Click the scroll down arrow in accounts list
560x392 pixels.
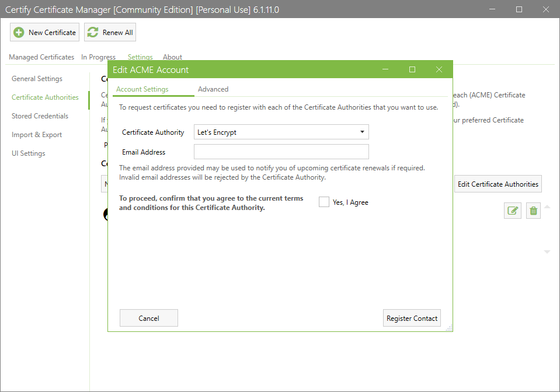pyautogui.click(x=547, y=252)
